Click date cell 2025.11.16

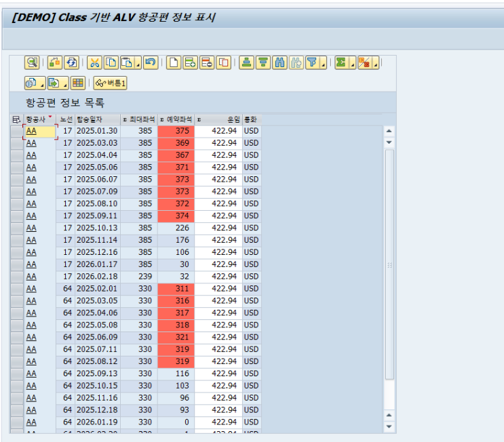coord(98,398)
